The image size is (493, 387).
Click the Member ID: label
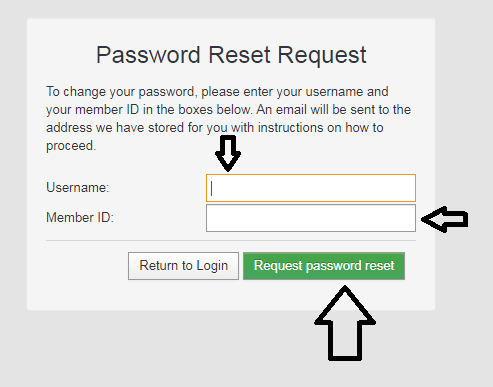click(x=80, y=218)
